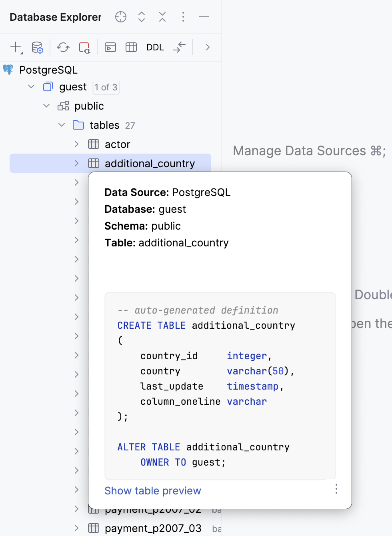Open the Database Explorer options kebab menu
Image resolution: width=392 pixels, height=536 pixels.
(x=183, y=17)
